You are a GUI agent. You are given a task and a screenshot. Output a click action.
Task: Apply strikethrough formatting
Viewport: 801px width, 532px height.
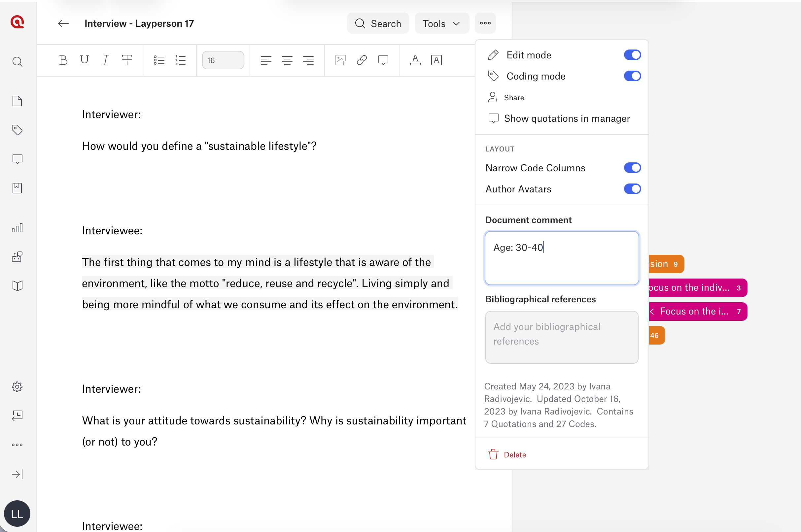coord(126,60)
